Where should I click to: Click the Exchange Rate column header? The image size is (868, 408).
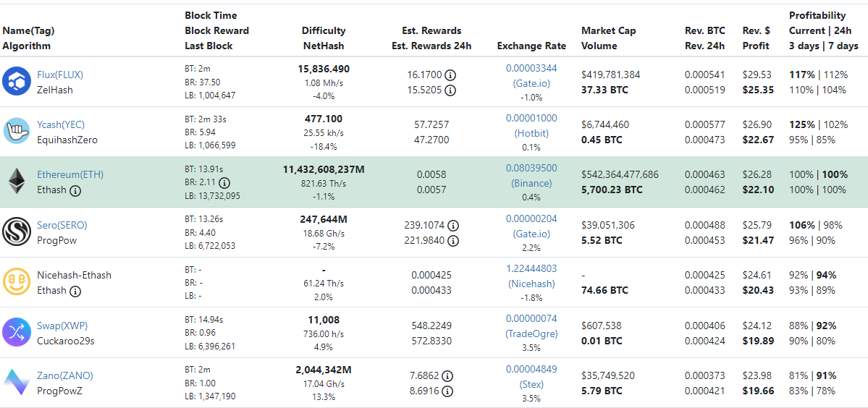(x=531, y=46)
